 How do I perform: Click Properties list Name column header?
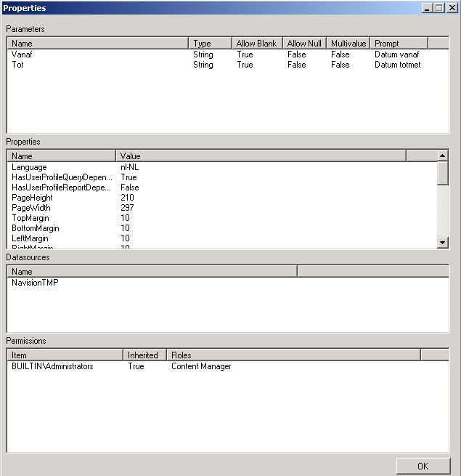point(61,156)
